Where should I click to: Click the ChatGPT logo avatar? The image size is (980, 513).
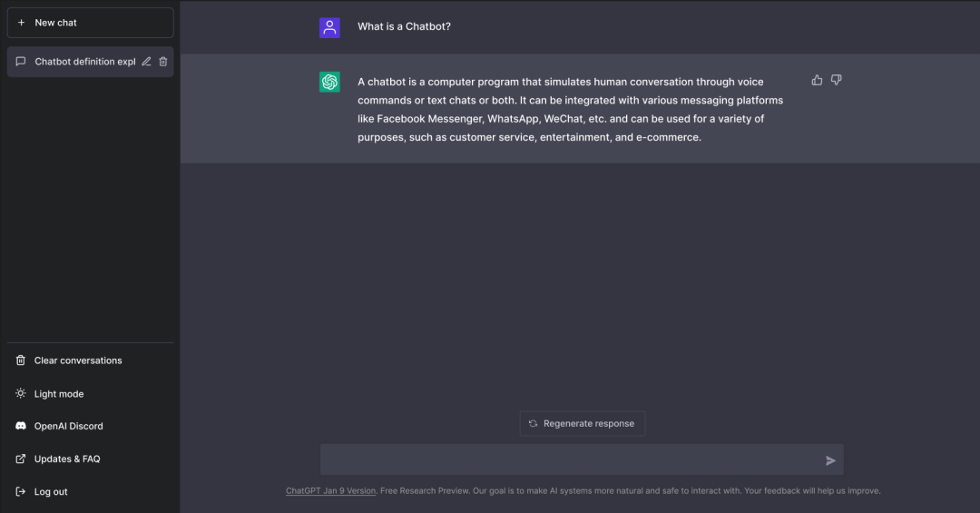[x=329, y=82]
